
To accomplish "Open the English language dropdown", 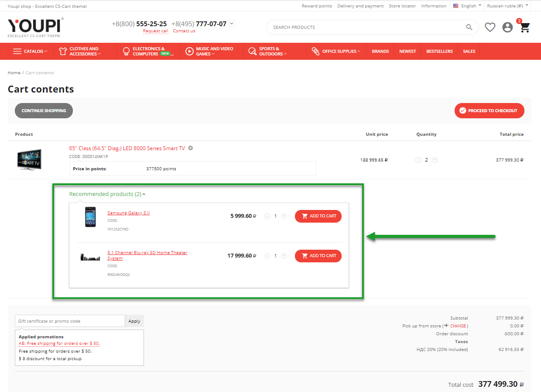I will coord(467,6).
